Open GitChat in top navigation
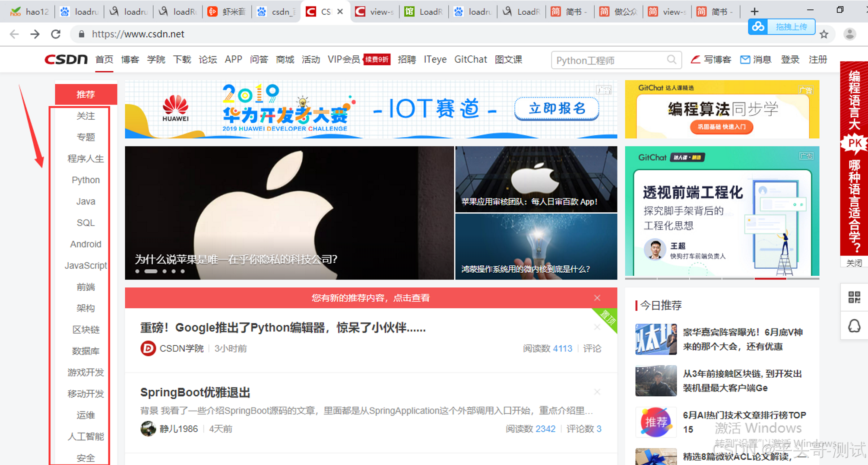The height and width of the screenshot is (465, 868). [471, 60]
